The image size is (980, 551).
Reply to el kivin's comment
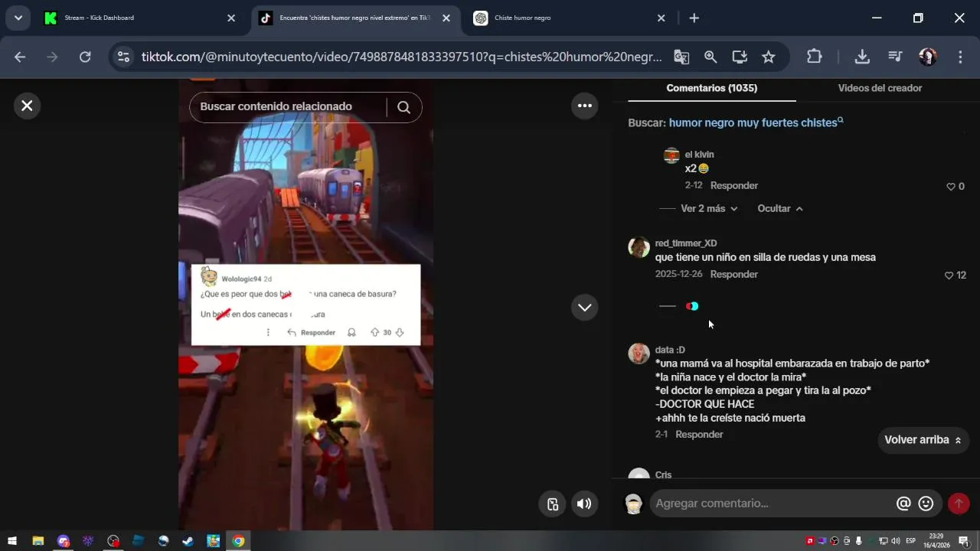734,185
